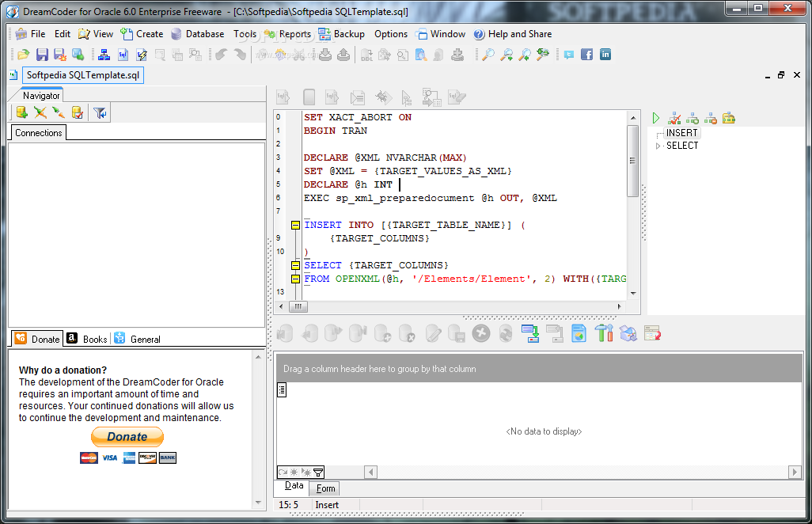Image resolution: width=812 pixels, height=524 pixels.
Task: Open the Window menu
Action: 441,34
